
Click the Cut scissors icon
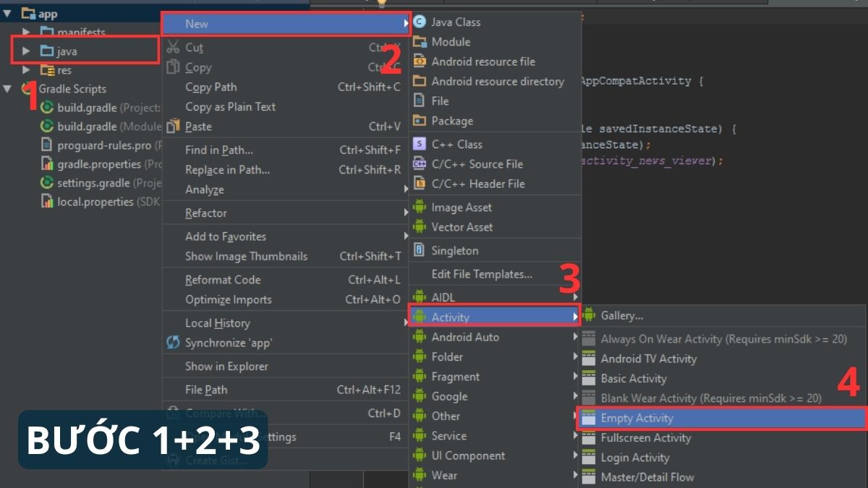tap(173, 48)
